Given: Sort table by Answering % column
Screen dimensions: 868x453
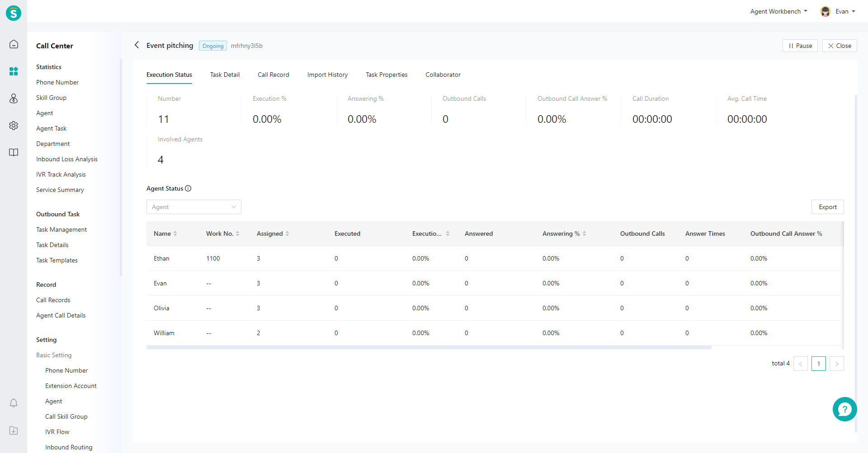Looking at the screenshot, I should tap(584, 234).
